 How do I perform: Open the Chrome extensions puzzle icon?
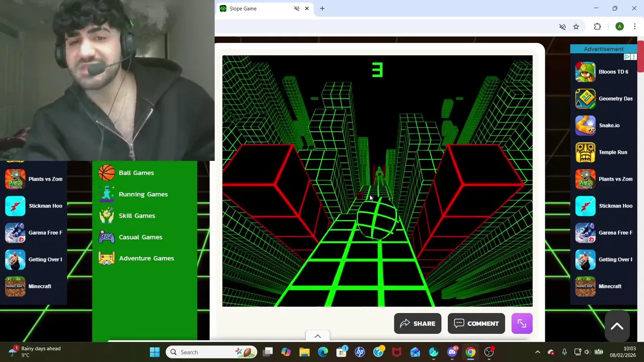[x=597, y=27]
